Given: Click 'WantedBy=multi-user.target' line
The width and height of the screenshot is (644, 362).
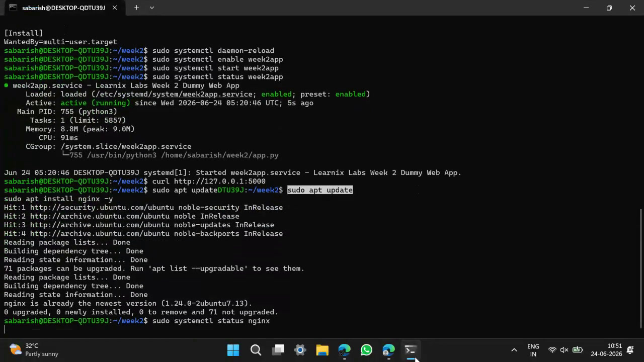Looking at the screenshot, I should point(60,42).
